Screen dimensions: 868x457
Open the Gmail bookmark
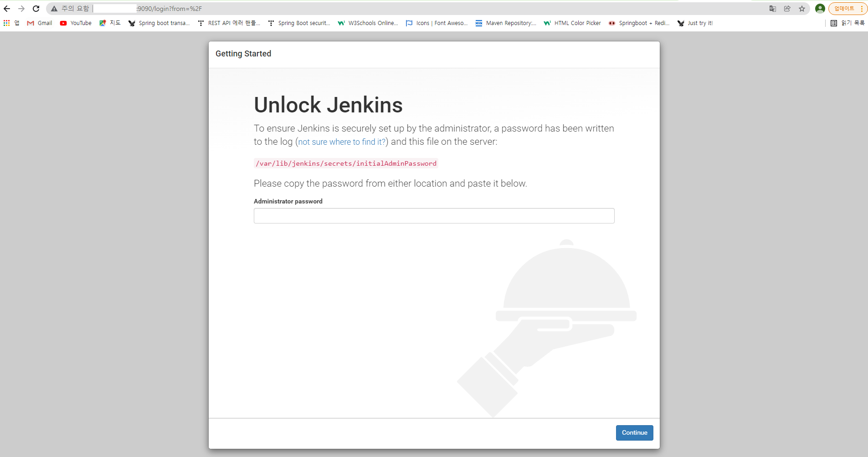[40, 23]
